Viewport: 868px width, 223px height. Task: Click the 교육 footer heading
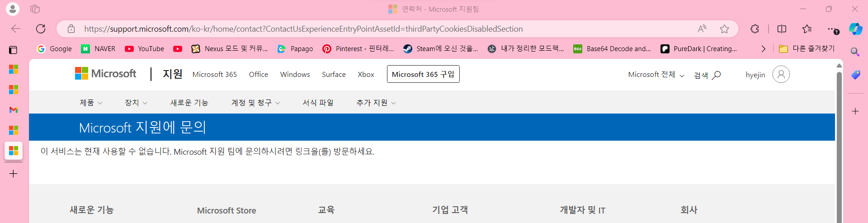point(326,210)
